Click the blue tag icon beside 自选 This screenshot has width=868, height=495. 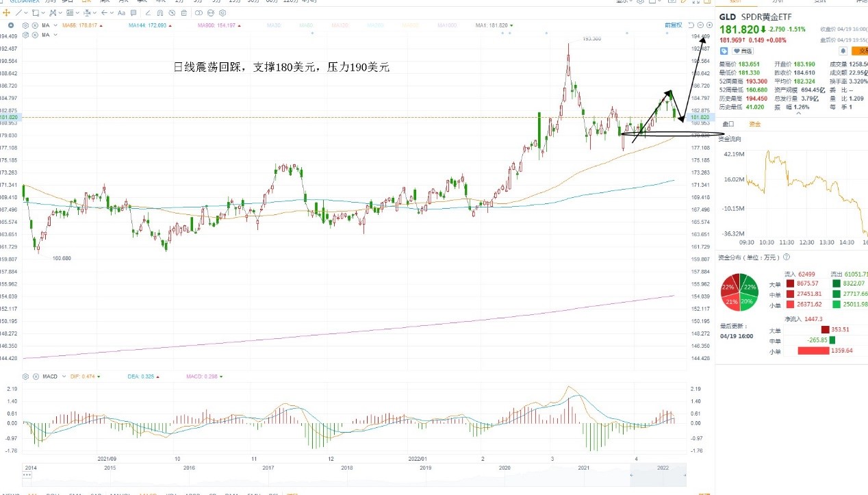click(724, 51)
